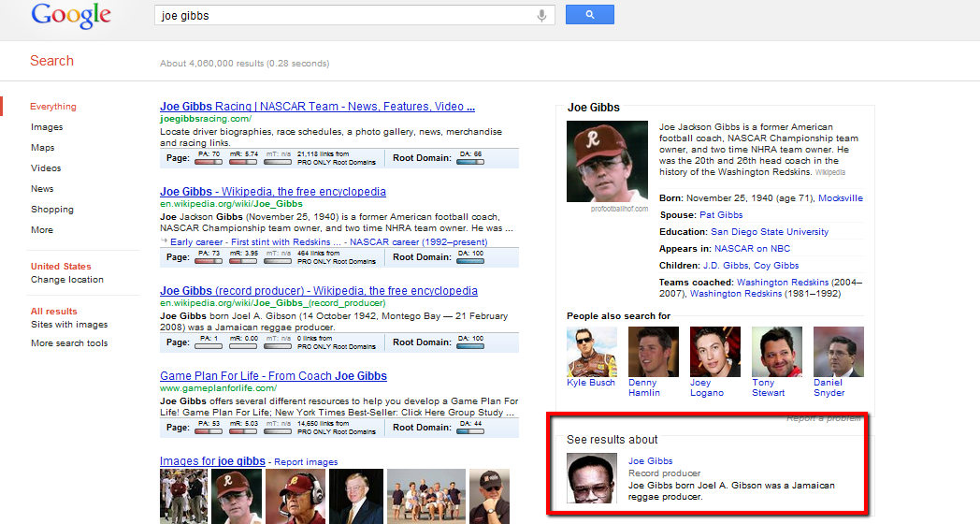The image size is (980, 524).
Task: Click image result of man in suit and glasses
Action: point(356,497)
